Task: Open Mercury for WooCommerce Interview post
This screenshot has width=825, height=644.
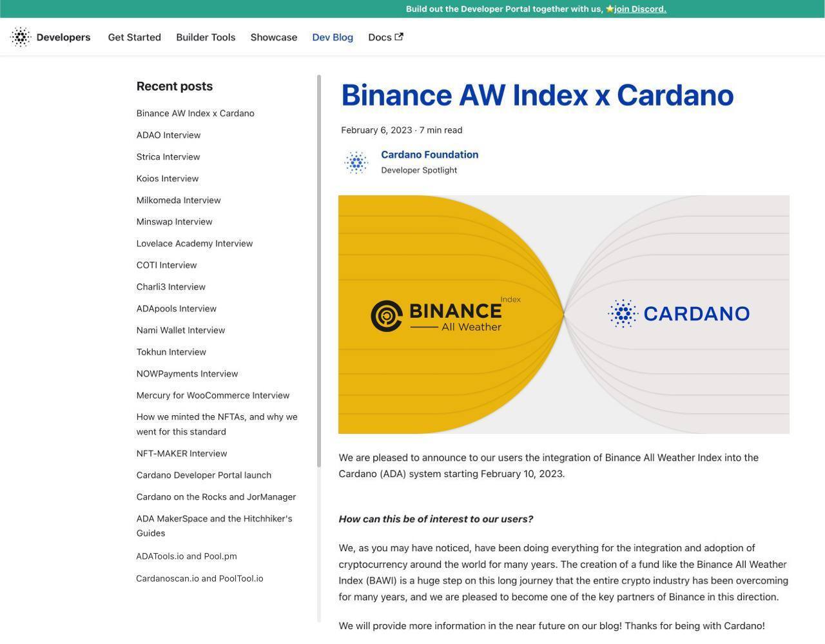Action: pos(213,395)
